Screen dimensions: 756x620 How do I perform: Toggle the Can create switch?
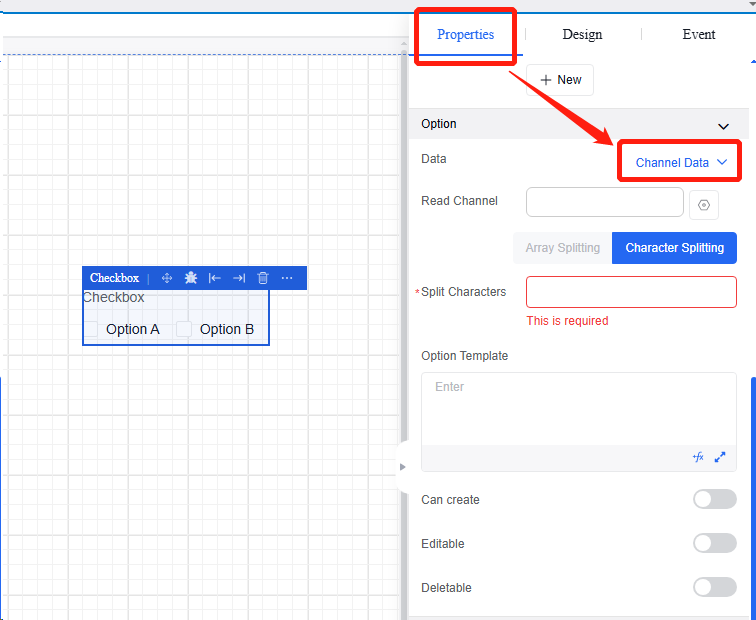pos(715,499)
